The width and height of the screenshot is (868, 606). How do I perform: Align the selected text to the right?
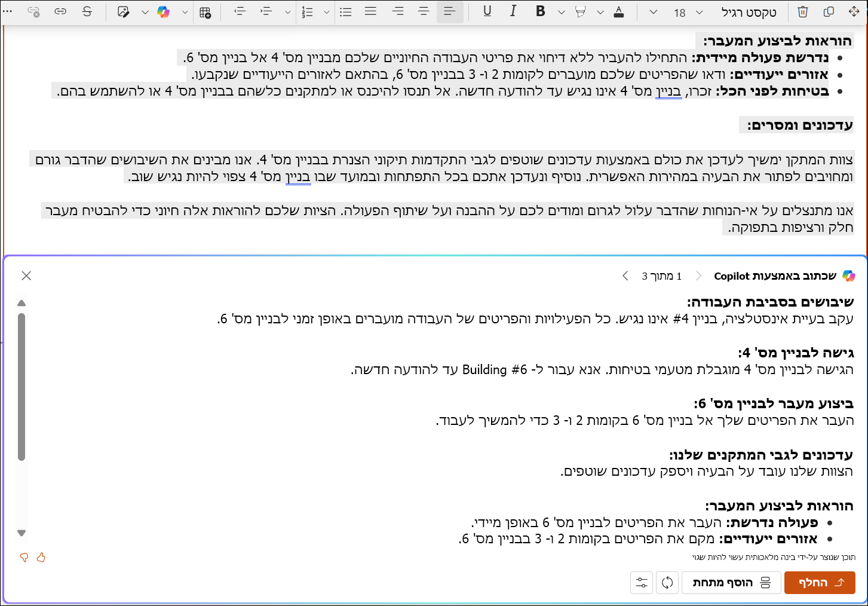(398, 12)
